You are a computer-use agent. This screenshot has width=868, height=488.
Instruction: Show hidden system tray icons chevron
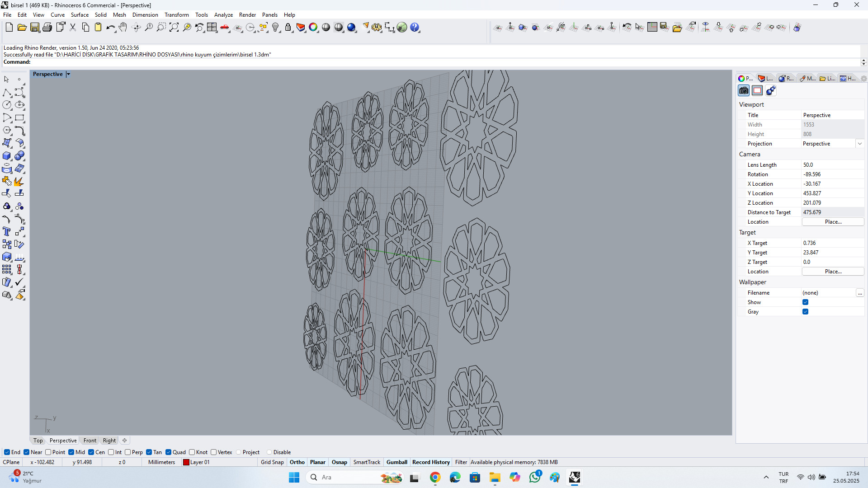tap(766, 477)
